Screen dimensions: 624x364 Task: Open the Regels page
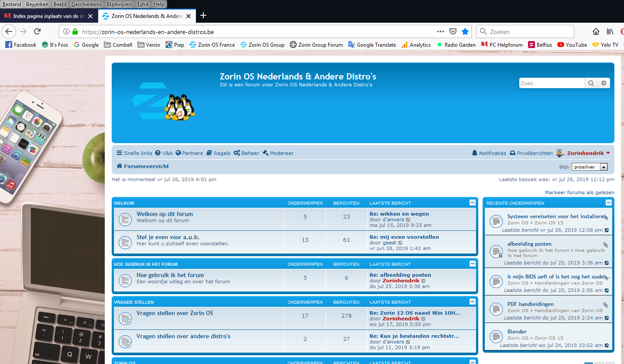coord(218,153)
